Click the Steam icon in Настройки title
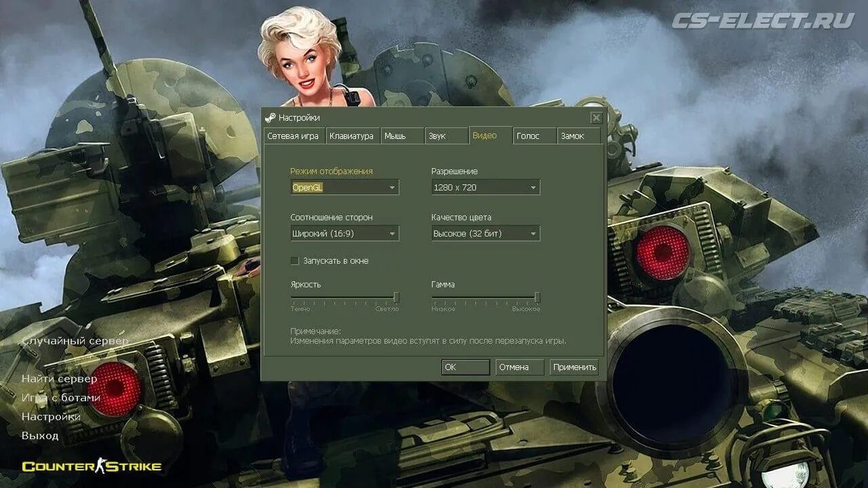868x488 pixels. tap(271, 117)
